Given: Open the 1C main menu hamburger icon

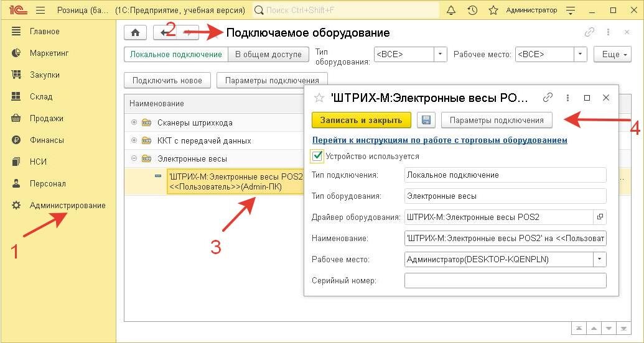Looking at the screenshot, I should pyautogui.click(x=40, y=11).
